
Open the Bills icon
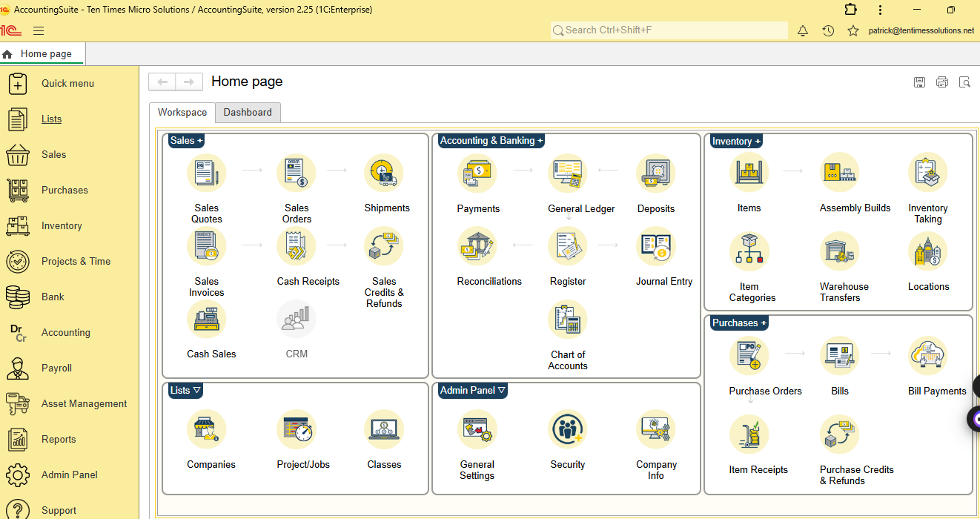(840, 356)
